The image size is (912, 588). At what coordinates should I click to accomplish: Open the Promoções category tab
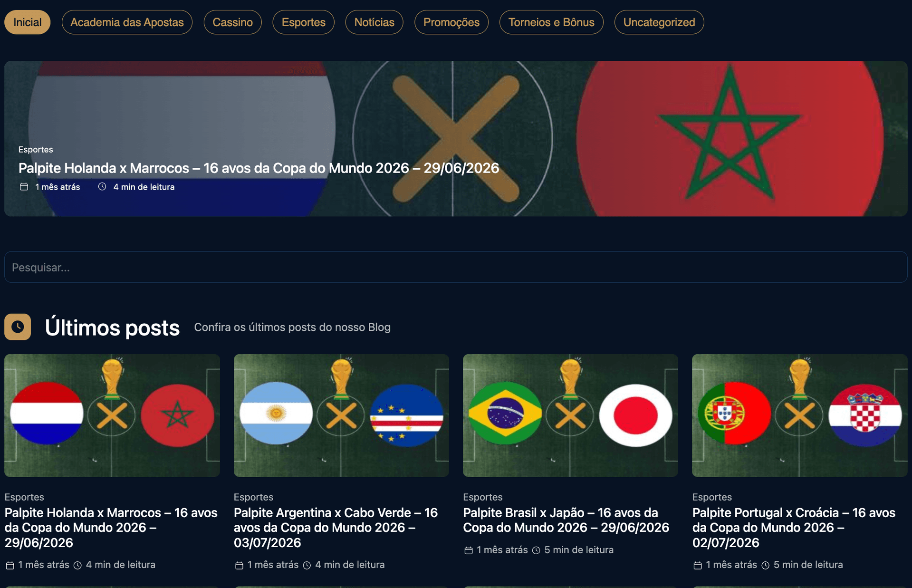tap(451, 22)
